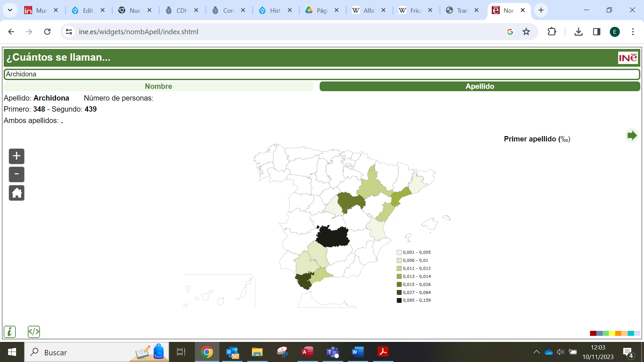Pick the yellow color theme swatch
Viewport: 644px width, 362px height.
click(612, 333)
